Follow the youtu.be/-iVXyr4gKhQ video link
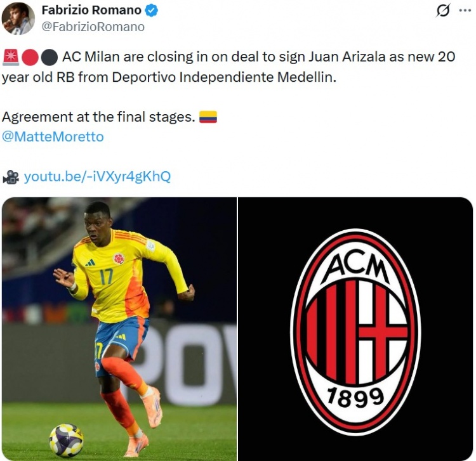The image size is (476, 461). pyautogui.click(x=97, y=176)
